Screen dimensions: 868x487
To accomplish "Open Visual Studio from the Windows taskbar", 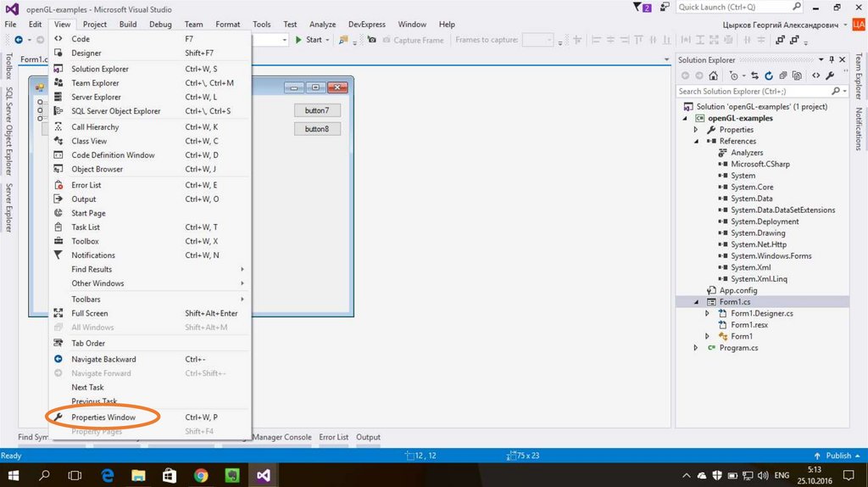I will (x=264, y=475).
